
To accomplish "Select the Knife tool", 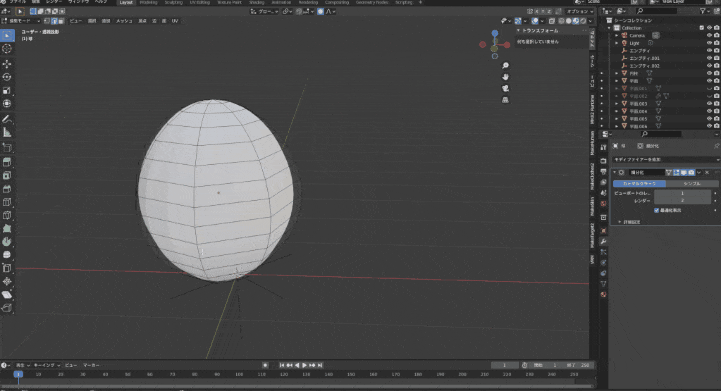I will pos(7,215).
